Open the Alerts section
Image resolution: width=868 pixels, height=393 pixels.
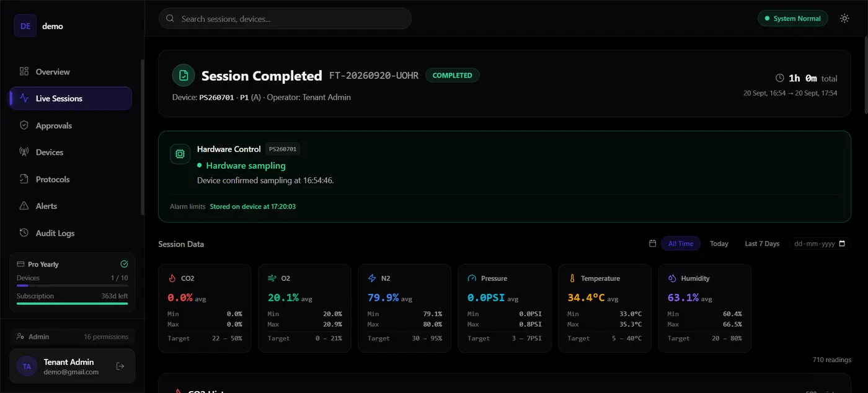[71, 206]
